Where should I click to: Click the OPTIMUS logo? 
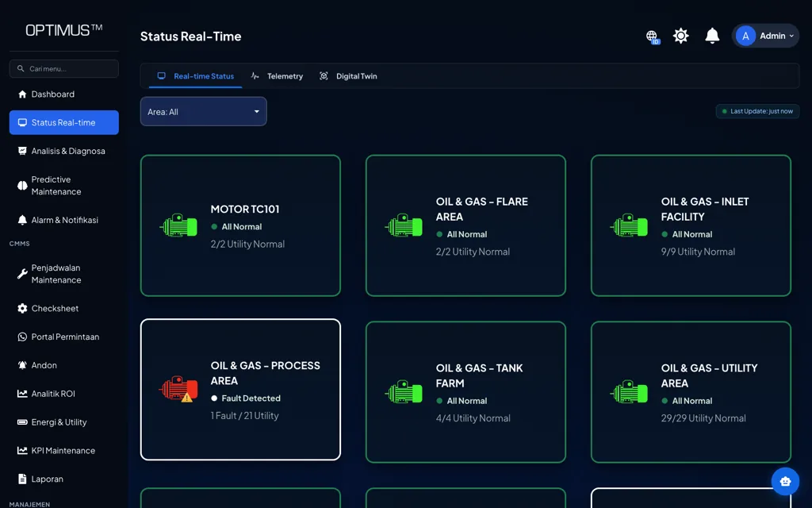(63, 30)
